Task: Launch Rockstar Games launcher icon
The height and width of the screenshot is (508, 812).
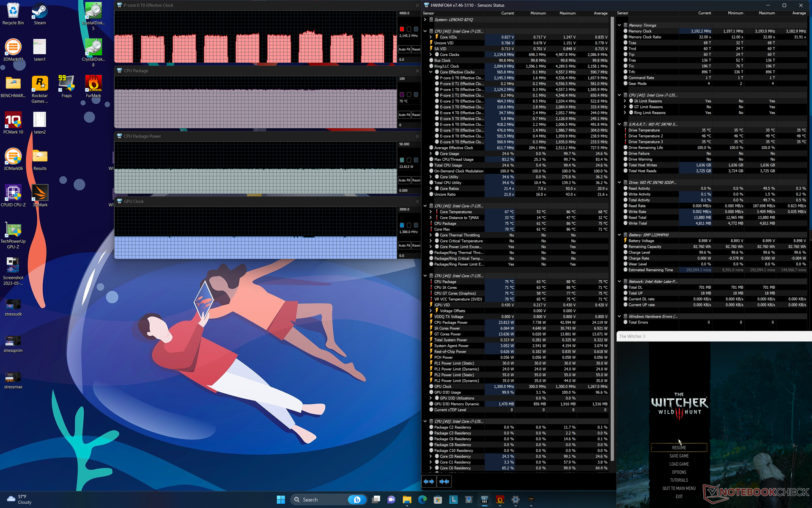Action: 40,90
